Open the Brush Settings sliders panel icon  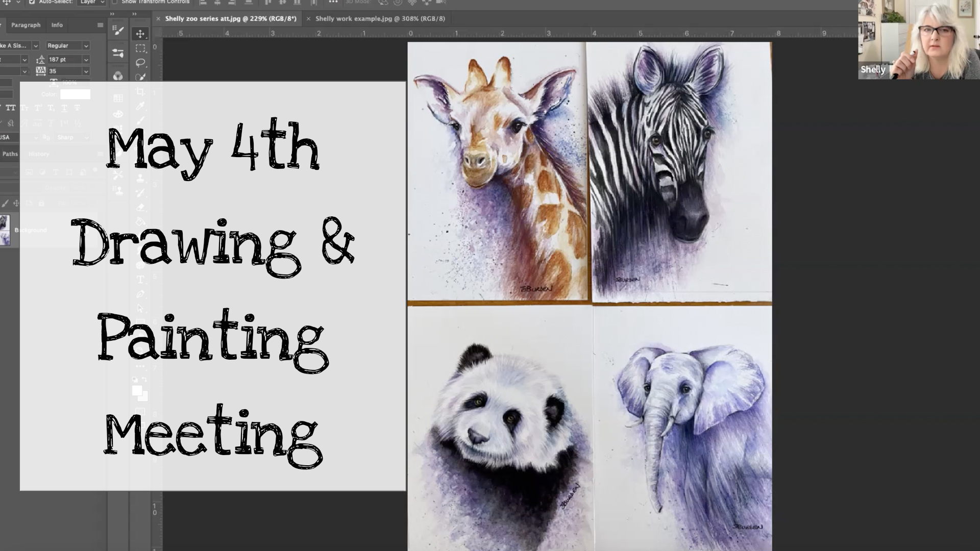(x=118, y=53)
